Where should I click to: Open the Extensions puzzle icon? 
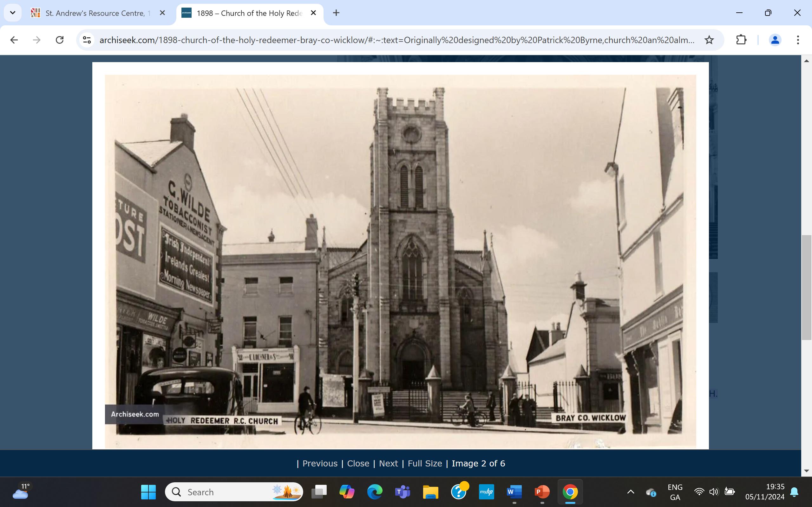[741, 40]
